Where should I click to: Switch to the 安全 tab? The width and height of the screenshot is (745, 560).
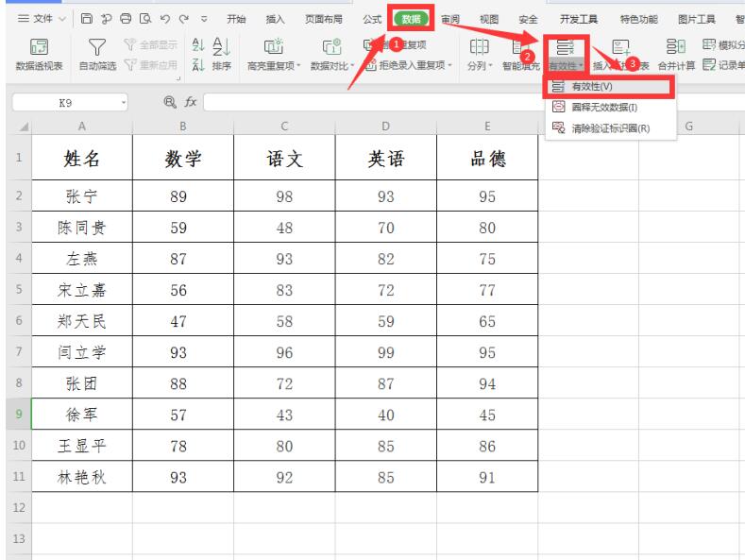528,19
